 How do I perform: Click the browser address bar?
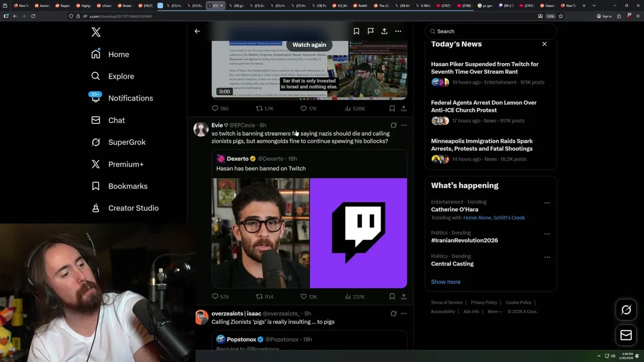[302, 16]
